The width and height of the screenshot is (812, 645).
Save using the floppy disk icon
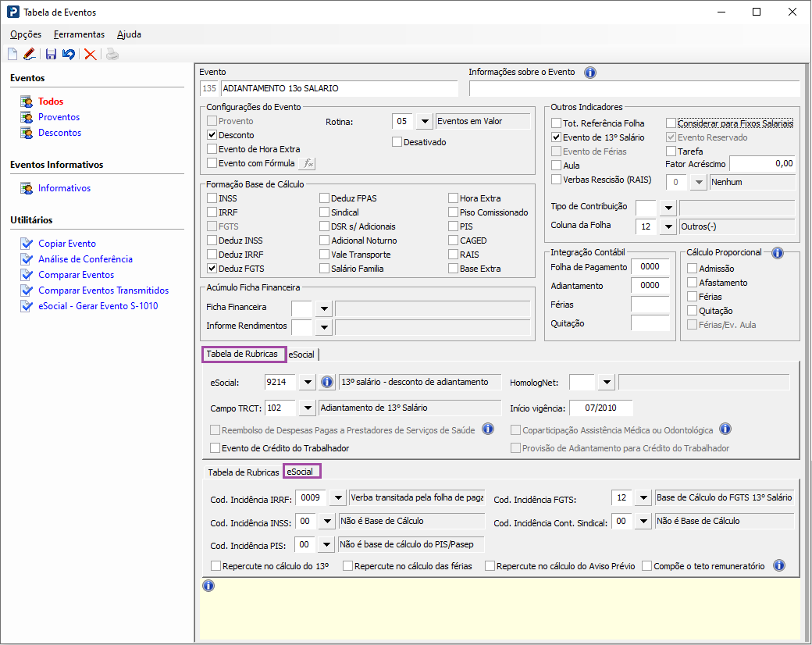(x=51, y=54)
